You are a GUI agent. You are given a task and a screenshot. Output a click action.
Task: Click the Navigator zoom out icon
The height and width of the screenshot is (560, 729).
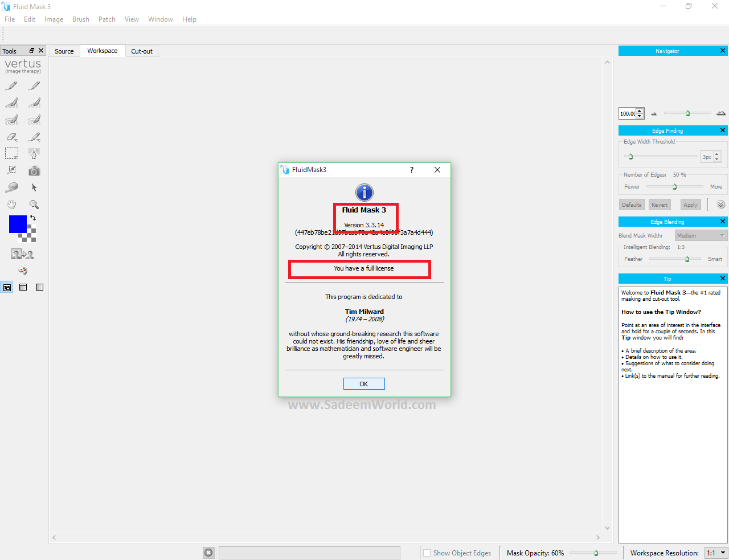click(654, 113)
